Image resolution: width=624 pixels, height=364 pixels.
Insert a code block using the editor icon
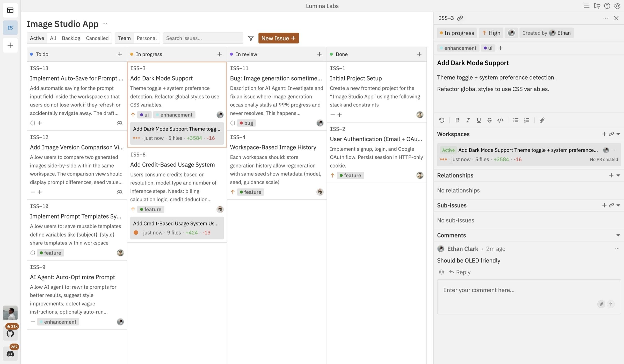(x=500, y=120)
